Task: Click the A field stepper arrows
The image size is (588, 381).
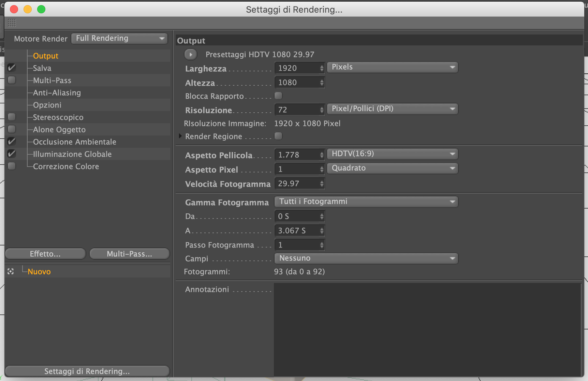Action: pyautogui.click(x=322, y=230)
